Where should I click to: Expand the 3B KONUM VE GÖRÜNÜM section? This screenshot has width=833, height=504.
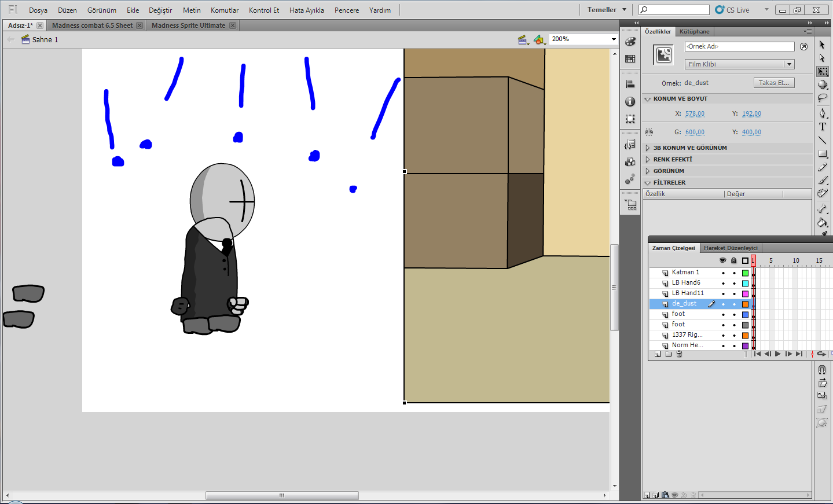[648, 148]
